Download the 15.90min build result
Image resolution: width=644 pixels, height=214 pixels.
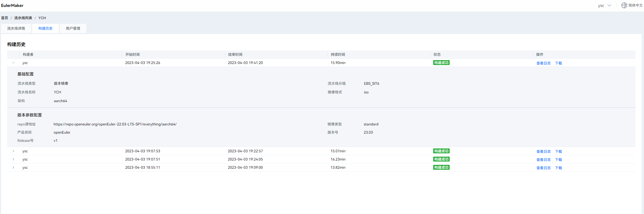click(558, 63)
